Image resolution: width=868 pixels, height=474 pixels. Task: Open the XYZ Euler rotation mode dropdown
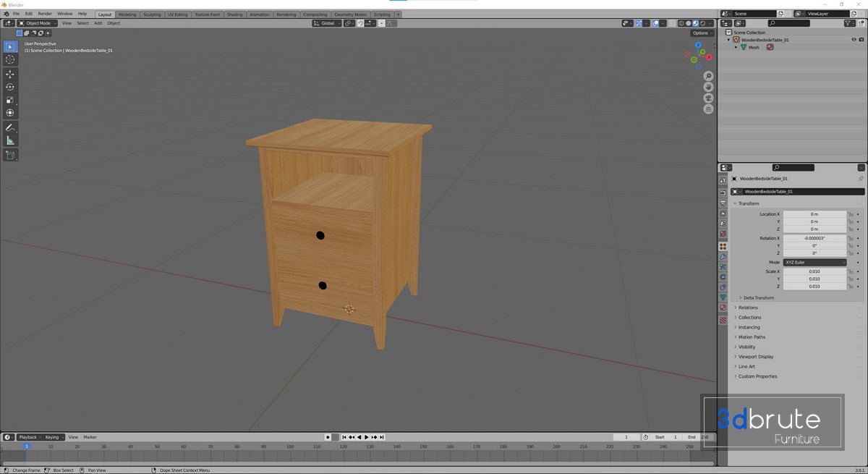pos(814,262)
